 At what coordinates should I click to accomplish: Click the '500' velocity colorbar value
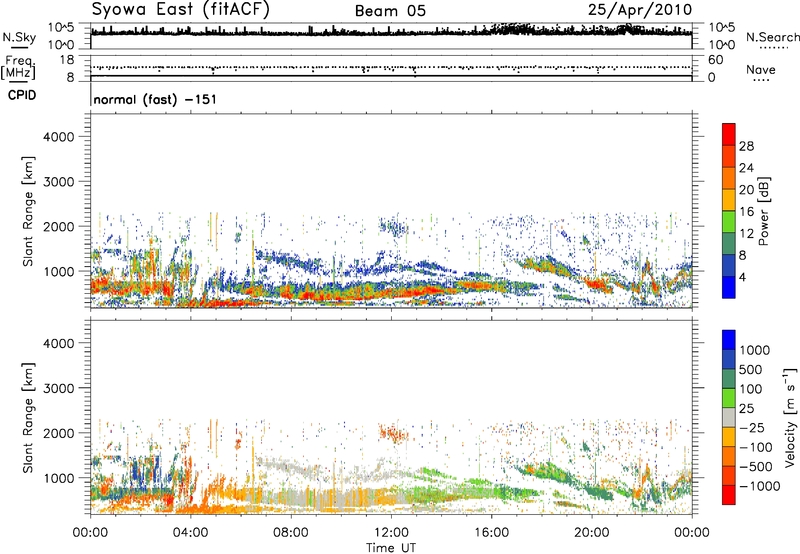751,370
